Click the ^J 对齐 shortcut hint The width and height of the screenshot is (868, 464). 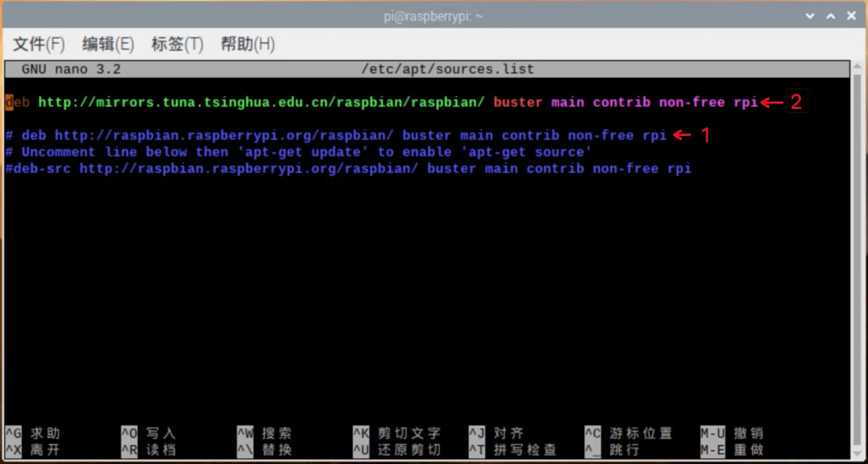click(x=496, y=433)
